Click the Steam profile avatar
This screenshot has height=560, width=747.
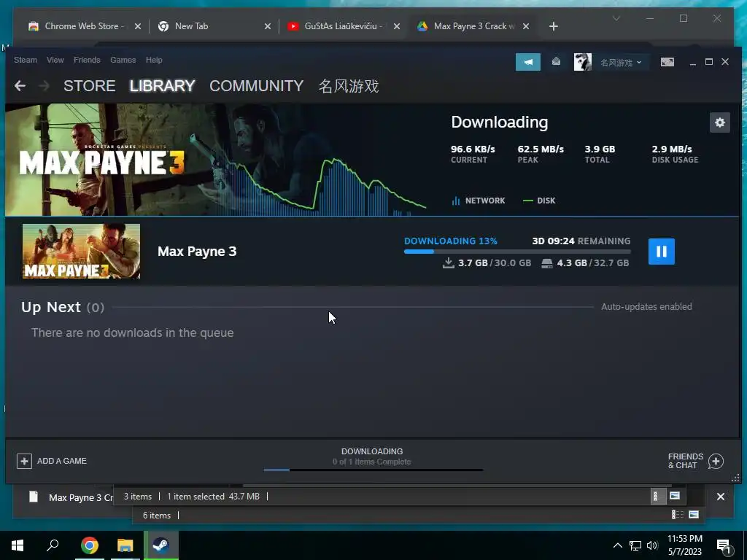coord(582,62)
